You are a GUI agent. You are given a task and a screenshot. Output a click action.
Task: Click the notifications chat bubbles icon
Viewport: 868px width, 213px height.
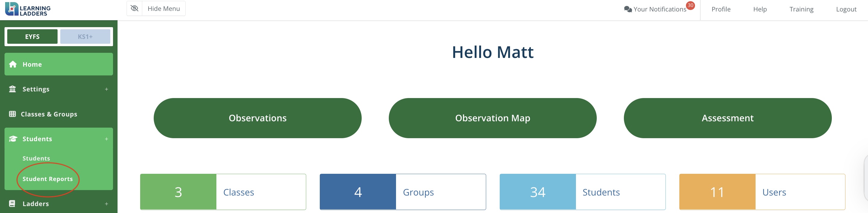(x=627, y=9)
